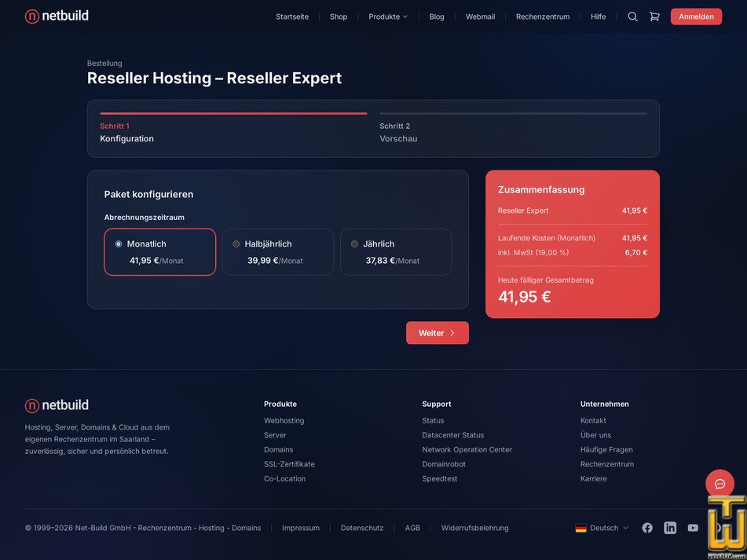Select Jährlich billing radio button
Viewport: 747px width, 560px height.
click(354, 243)
